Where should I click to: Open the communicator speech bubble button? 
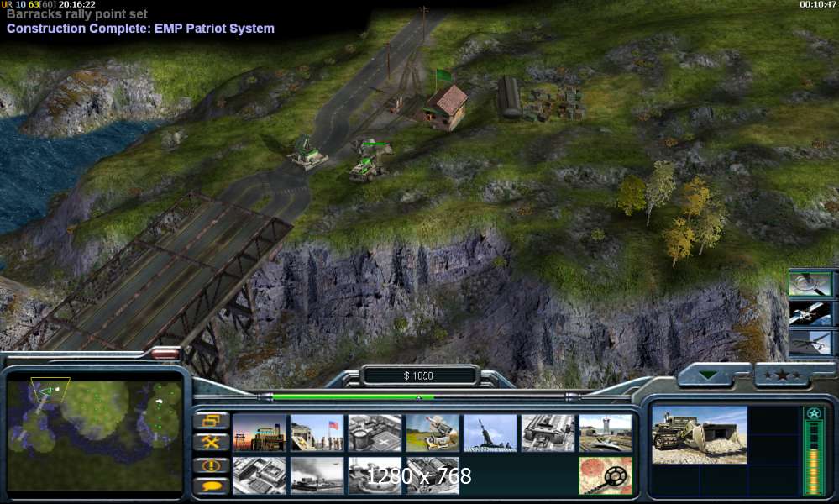211,486
